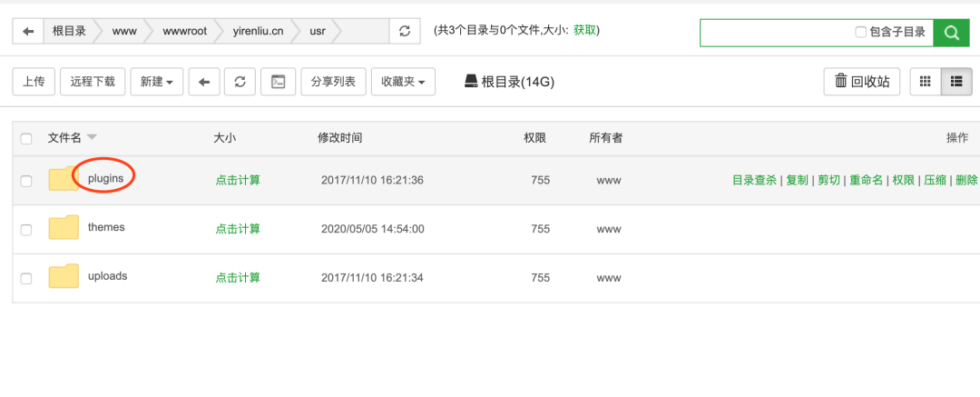Click the 上传 upload button
Image resolution: width=980 pixels, height=397 pixels.
pyautogui.click(x=34, y=82)
